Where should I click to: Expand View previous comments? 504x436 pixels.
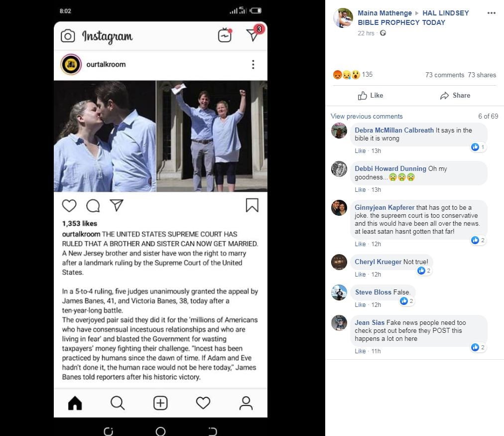click(x=367, y=116)
